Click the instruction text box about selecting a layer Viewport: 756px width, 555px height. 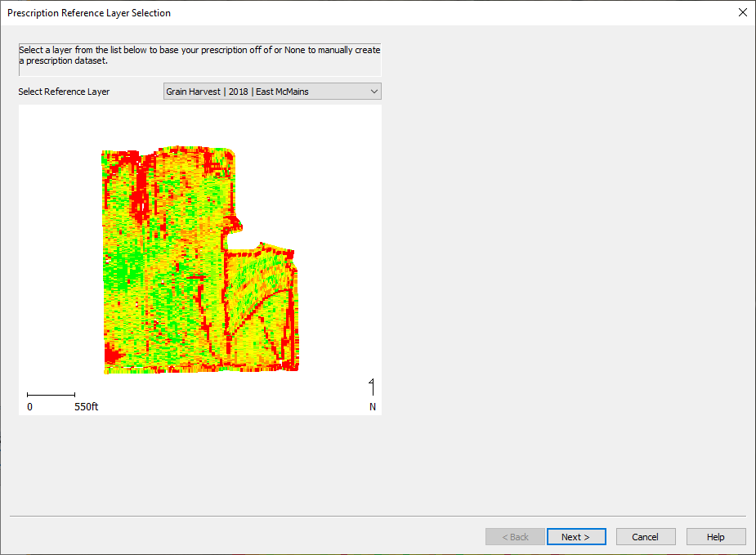click(x=200, y=60)
